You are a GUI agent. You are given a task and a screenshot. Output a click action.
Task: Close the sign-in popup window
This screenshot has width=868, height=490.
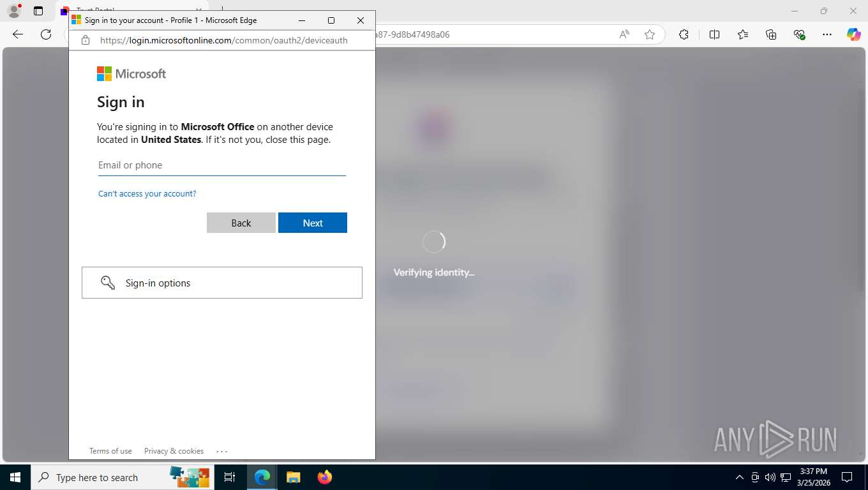361,20
